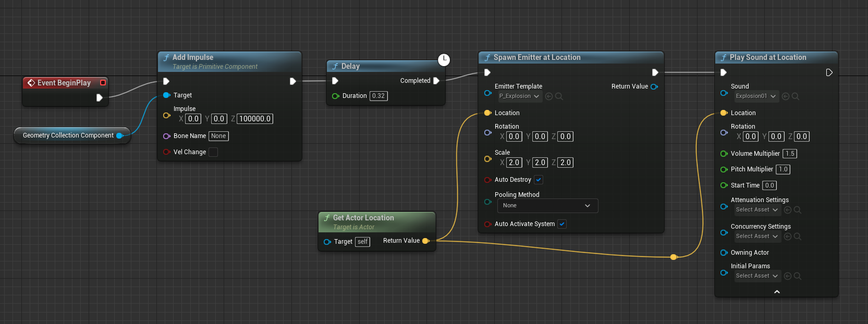This screenshot has height=324, width=868.
Task: Click the reroute node on yellow wire
Action: pyautogui.click(x=674, y=257)
